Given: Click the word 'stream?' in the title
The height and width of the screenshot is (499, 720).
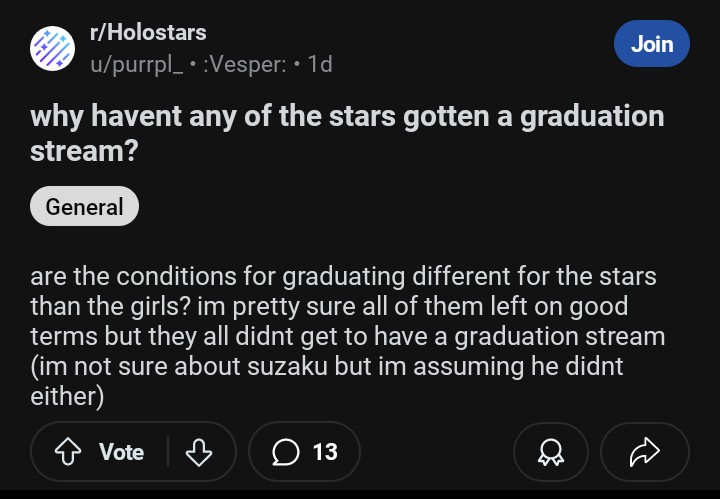Looking at the screenshot, I should tap(83, 151).
